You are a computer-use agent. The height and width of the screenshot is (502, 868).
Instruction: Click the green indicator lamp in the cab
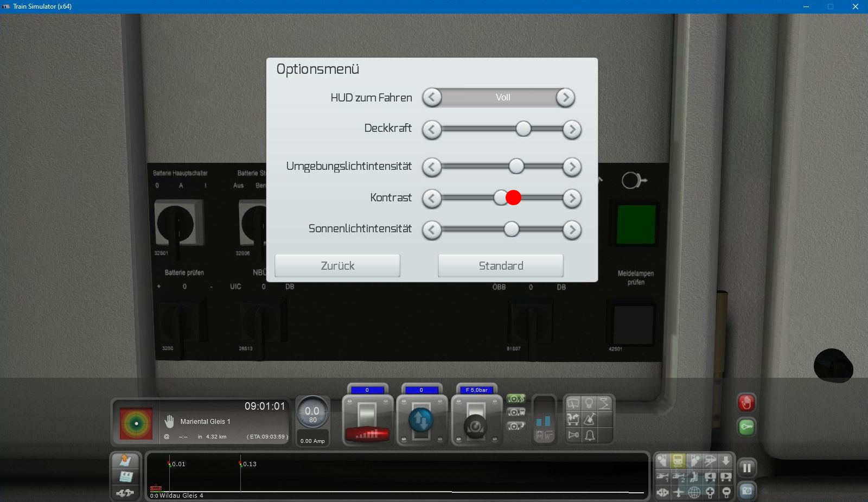pyautogui.click(x=636, y=224)
